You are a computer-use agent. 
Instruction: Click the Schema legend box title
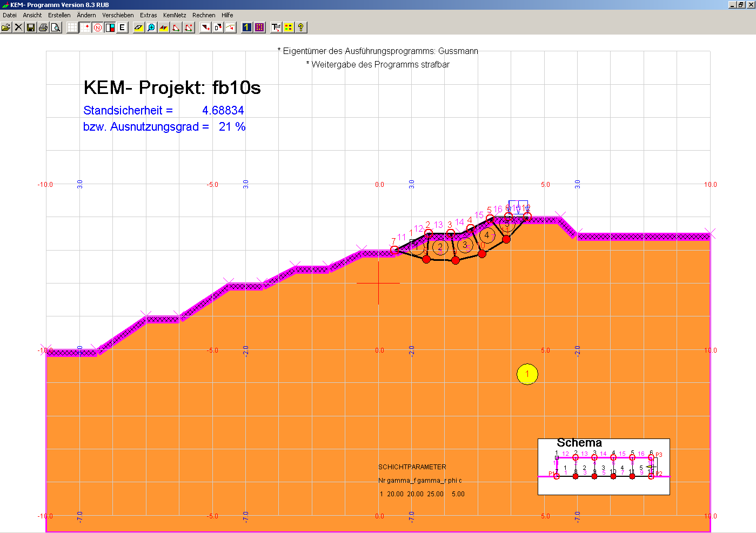(579, 443)
